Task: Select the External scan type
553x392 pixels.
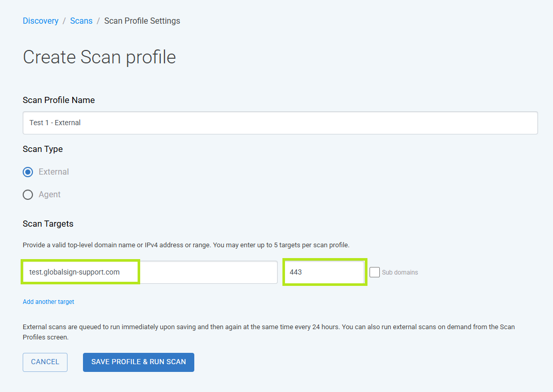Action: (28, 172)
